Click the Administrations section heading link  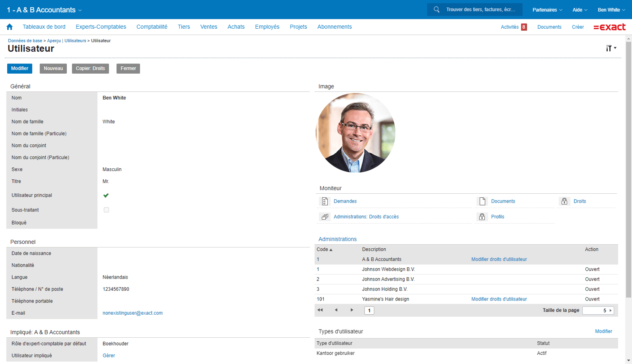(337, 239)
